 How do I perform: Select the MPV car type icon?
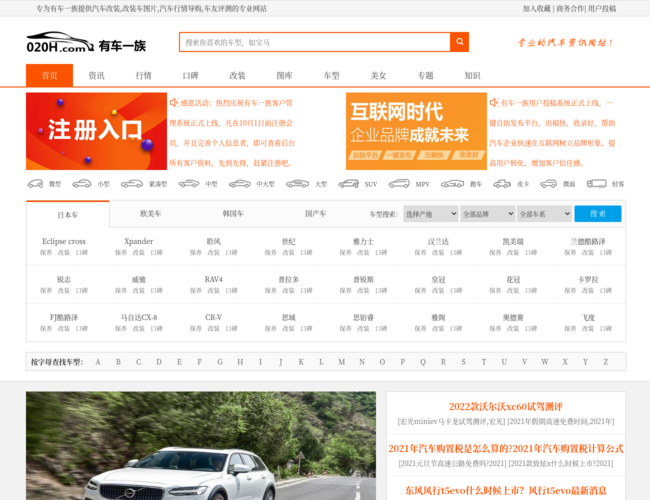point(399,184)
